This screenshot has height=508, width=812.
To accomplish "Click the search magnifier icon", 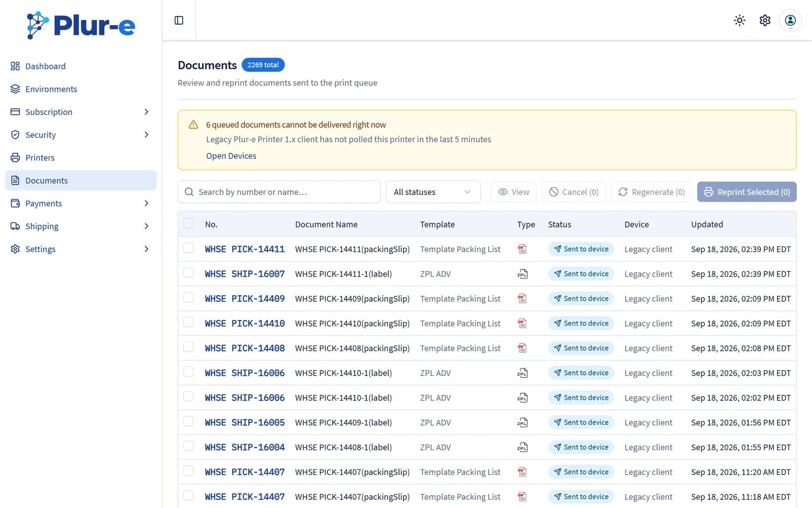I will (189, 192).
